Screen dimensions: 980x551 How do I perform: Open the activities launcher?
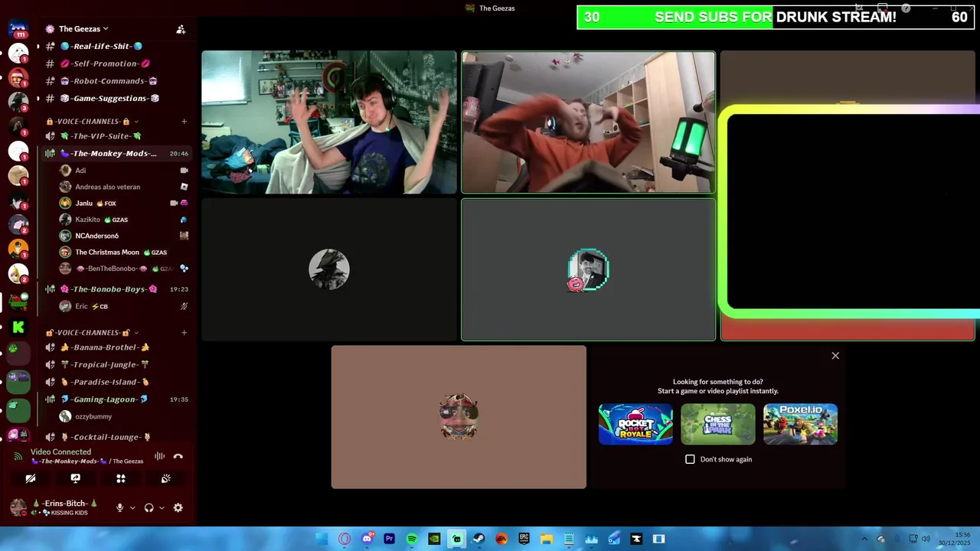(120, 478)
